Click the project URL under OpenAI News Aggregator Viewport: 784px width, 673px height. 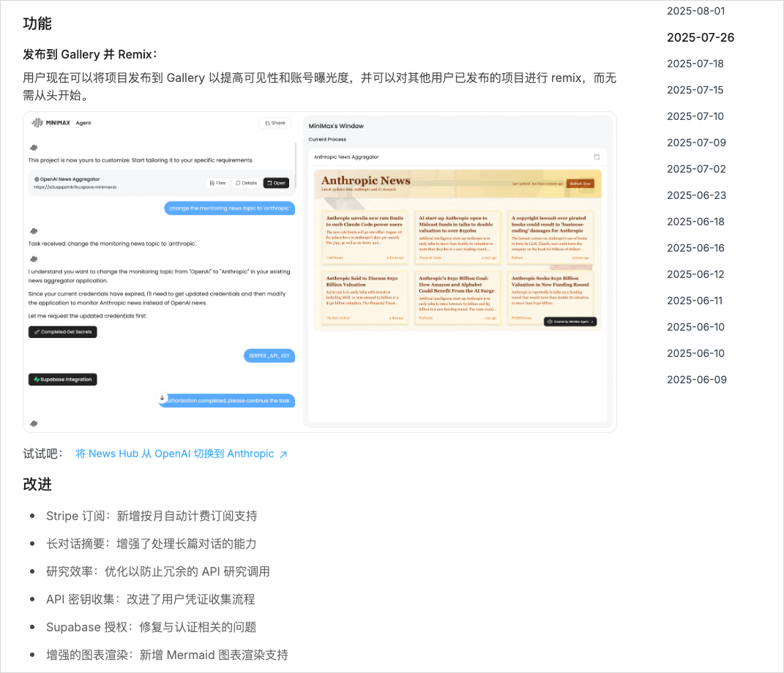click(x=75, y=187)
